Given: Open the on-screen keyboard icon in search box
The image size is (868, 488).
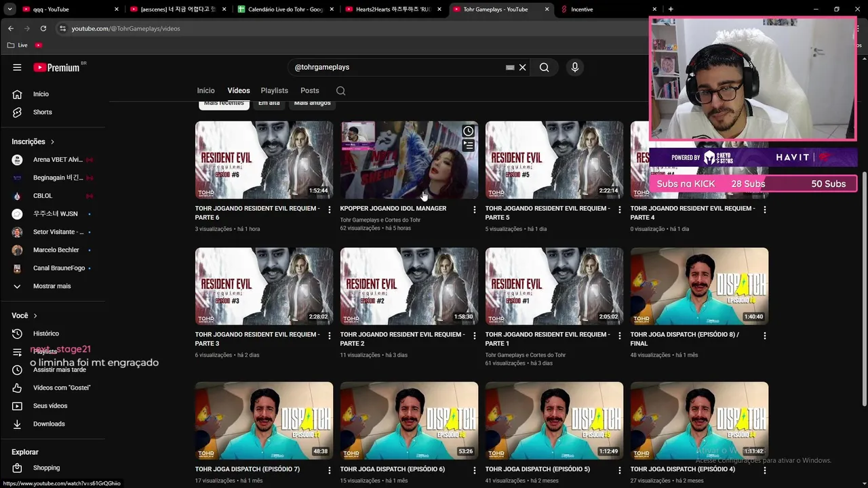Looking at the screenshot, I should coord(510,67).
